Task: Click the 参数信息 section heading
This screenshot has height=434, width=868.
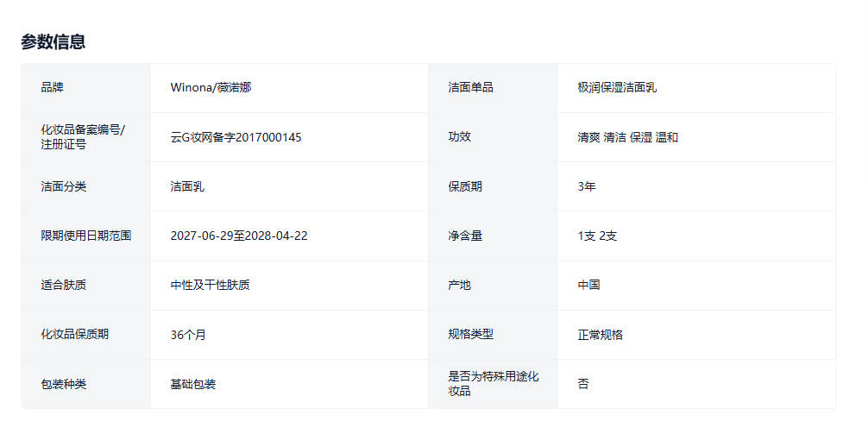Action: [53, 41]
